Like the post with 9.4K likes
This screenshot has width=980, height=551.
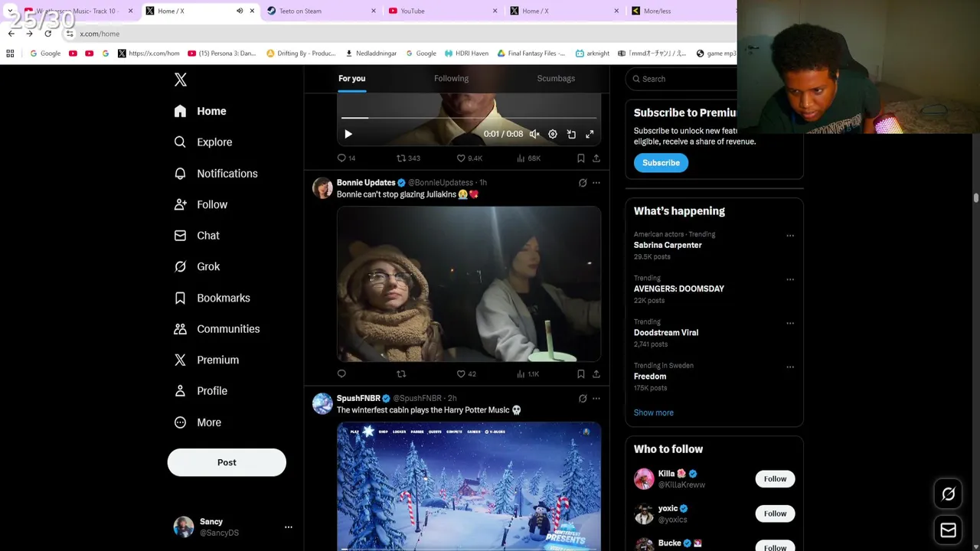[x=469, y=158]
